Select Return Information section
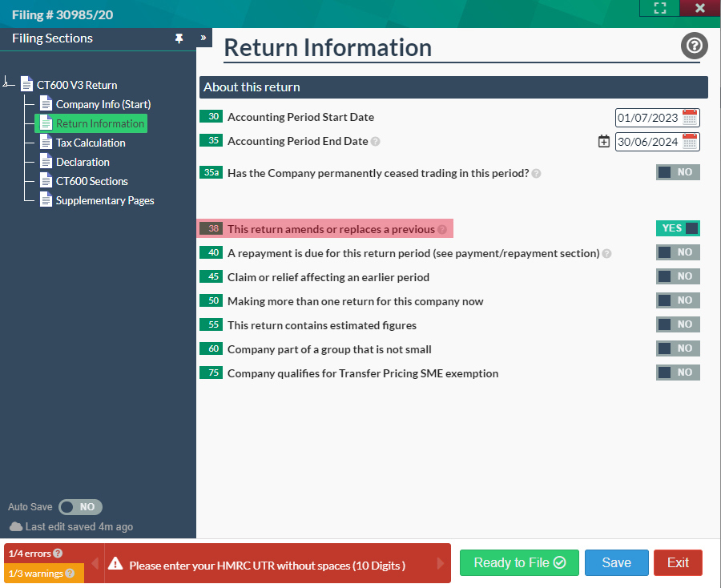 pyautogui.click(x=91, y=123)
